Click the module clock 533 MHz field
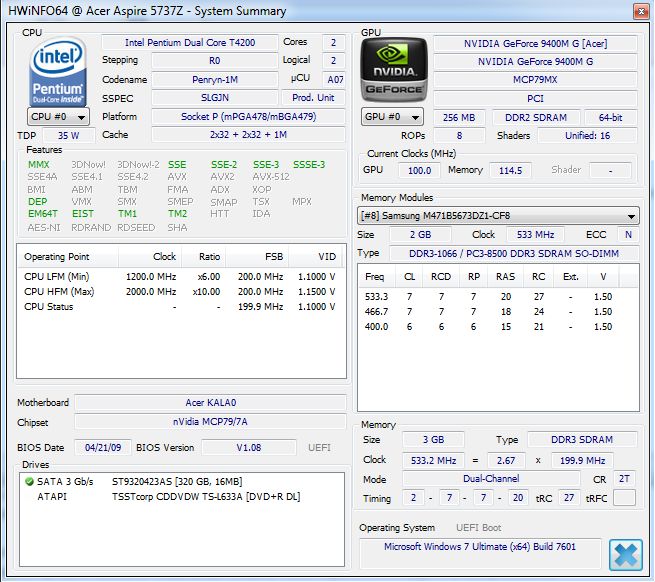Viewport: 655px width, 582px height. (x=536, y=235)
